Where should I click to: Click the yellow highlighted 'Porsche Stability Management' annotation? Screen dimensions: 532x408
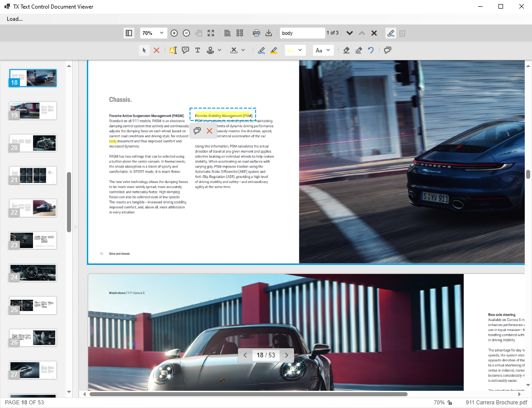tap(222, 115)
